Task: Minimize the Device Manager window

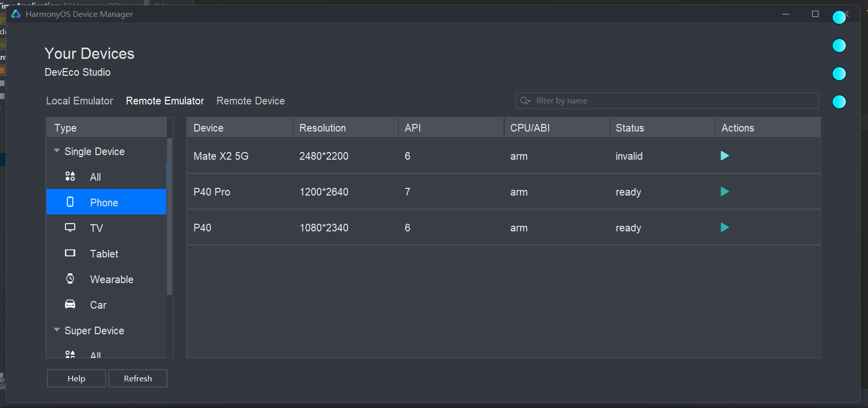Action: click(786, 14)
